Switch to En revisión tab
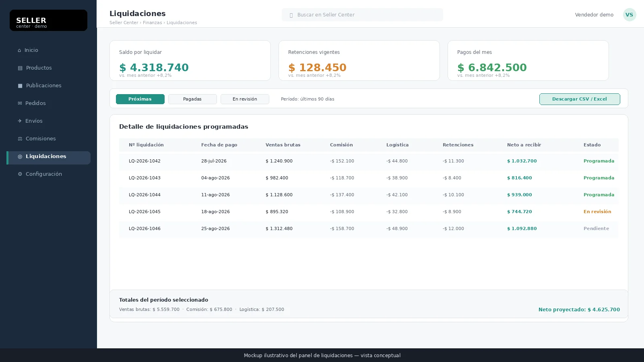This screenshot has height=362, width=644. point(245,99)
